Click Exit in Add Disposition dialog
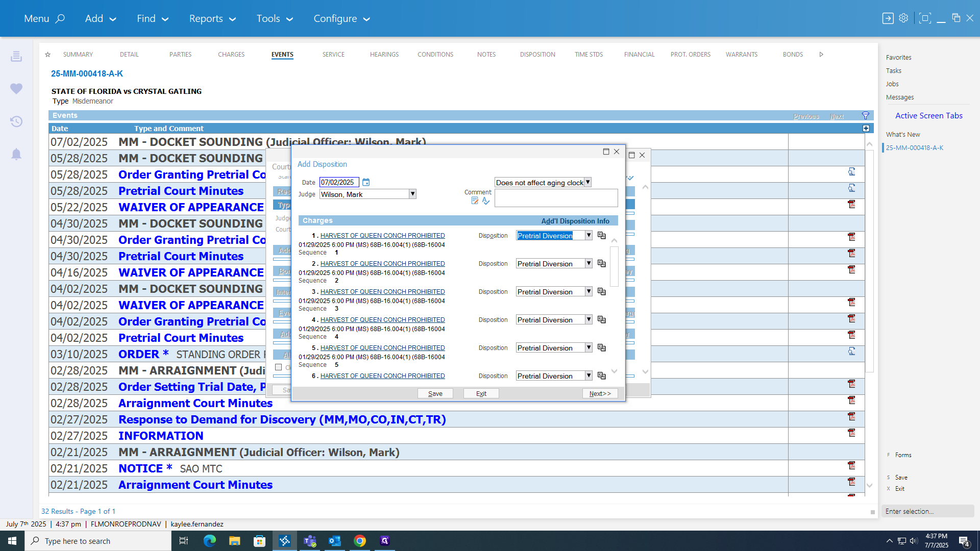980x551 pixels. click(481, 393)
